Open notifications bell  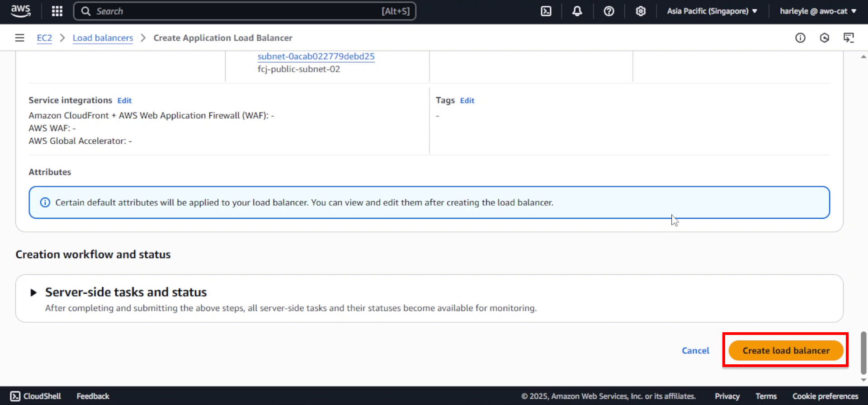(x=577, y=11)
